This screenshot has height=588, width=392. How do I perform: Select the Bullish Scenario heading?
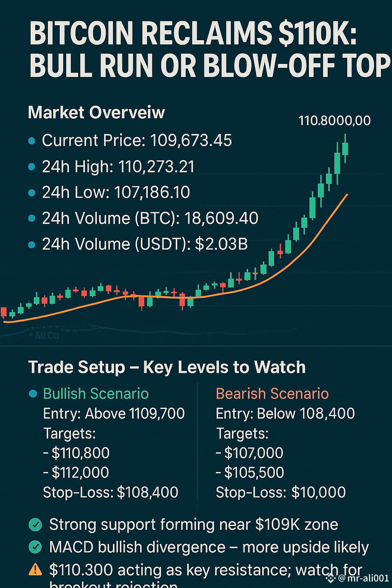point(96,394)
